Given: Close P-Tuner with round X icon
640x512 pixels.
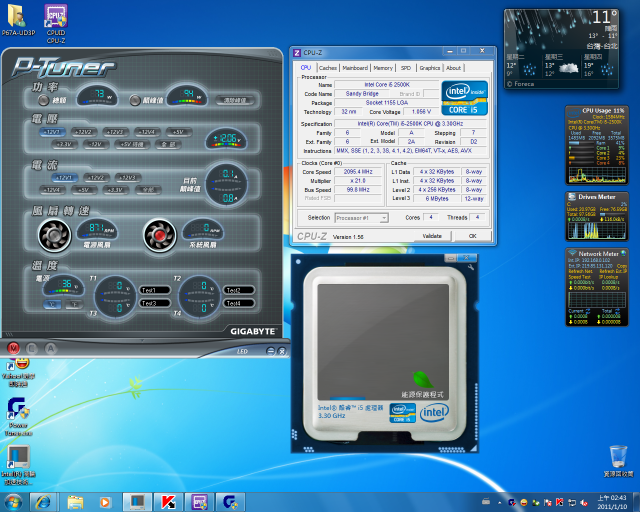Looking at the screenshot, I should click(x=282, y=351).
